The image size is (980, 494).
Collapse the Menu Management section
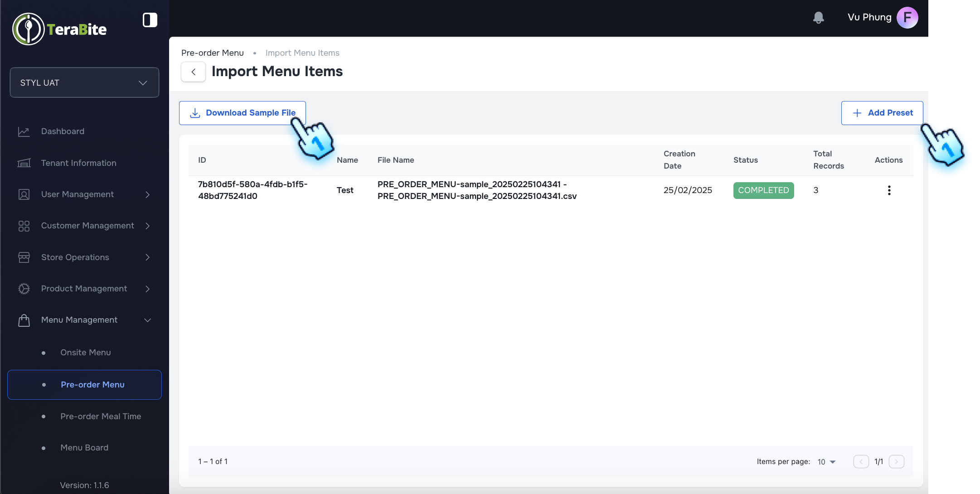click(147, 320)
